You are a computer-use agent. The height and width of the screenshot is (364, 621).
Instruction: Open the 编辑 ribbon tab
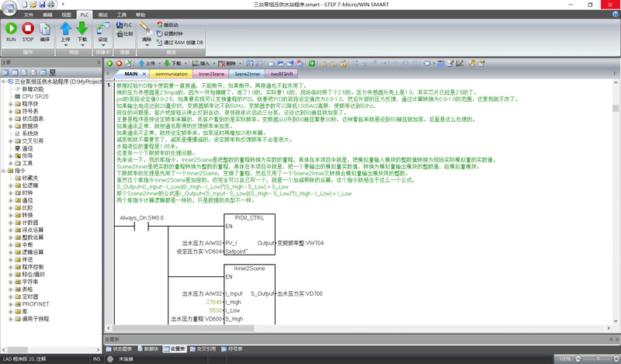pos(47,15)
